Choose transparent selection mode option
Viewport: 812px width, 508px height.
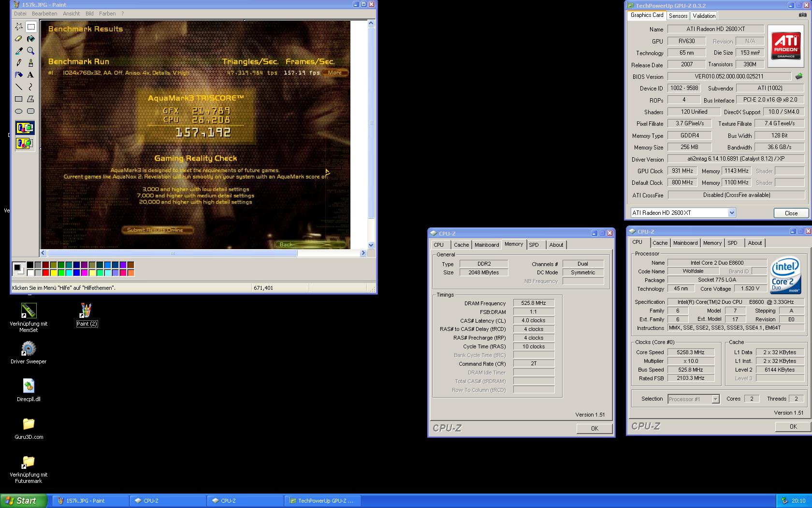click(x=25, y=144)
